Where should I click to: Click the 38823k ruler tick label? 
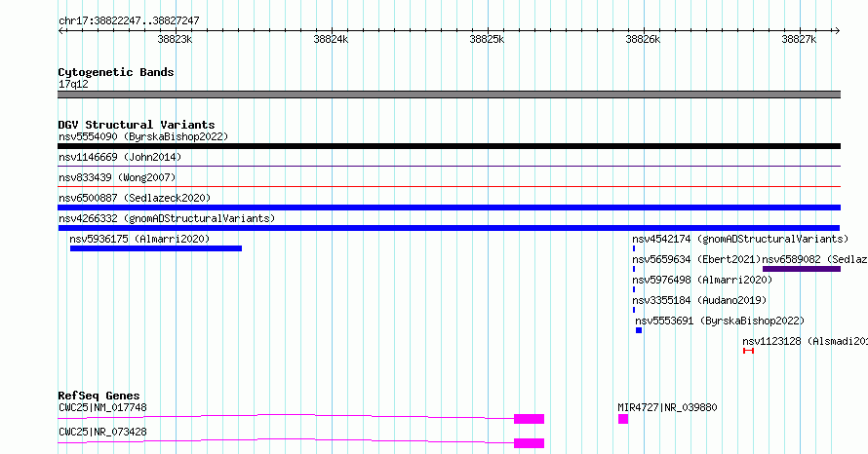pyautogui.click(x=175, y=39)
